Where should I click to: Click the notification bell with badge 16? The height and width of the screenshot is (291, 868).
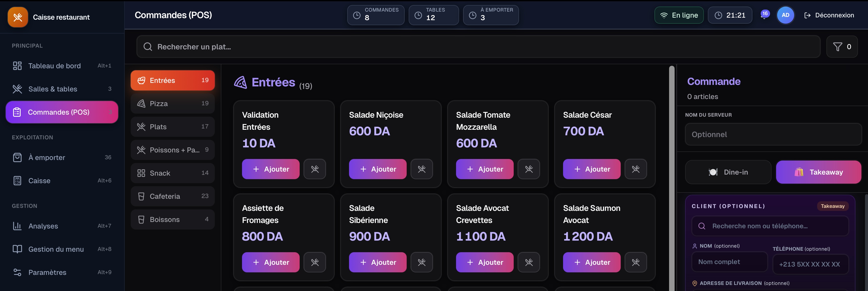765,15
